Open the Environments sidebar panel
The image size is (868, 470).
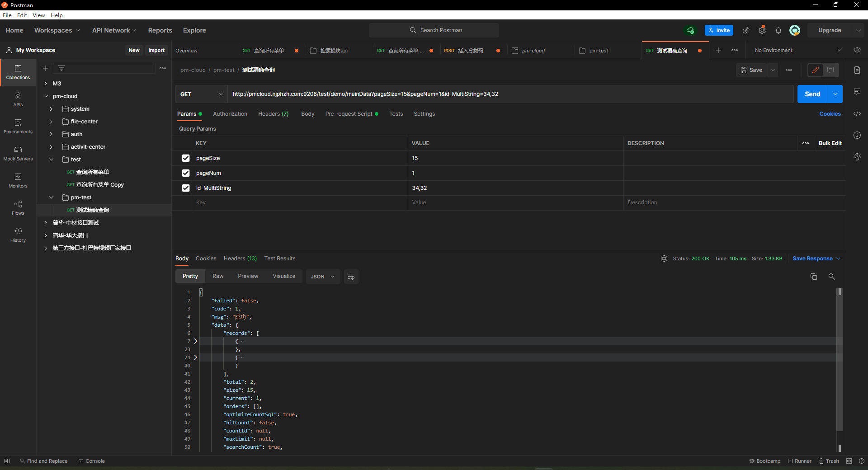18,126
